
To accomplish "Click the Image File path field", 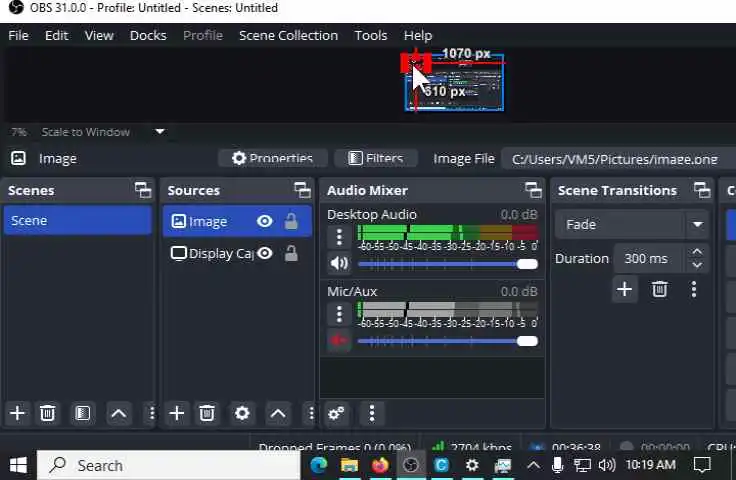I will [x=618, y=159].
